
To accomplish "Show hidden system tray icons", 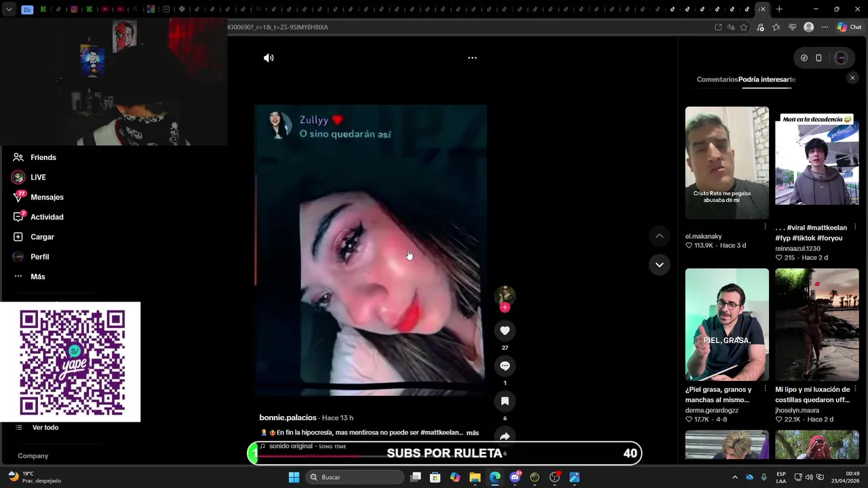I will click(x=734, y=477).
